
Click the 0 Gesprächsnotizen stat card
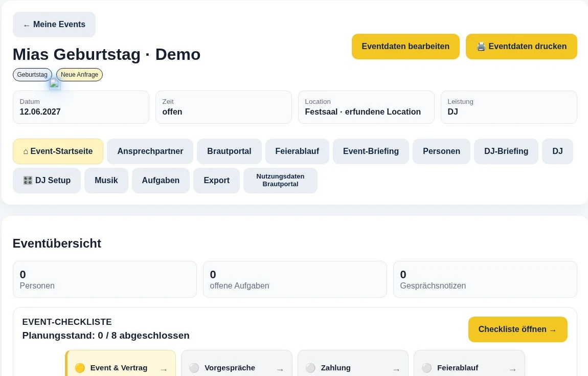tap(485, 279)
